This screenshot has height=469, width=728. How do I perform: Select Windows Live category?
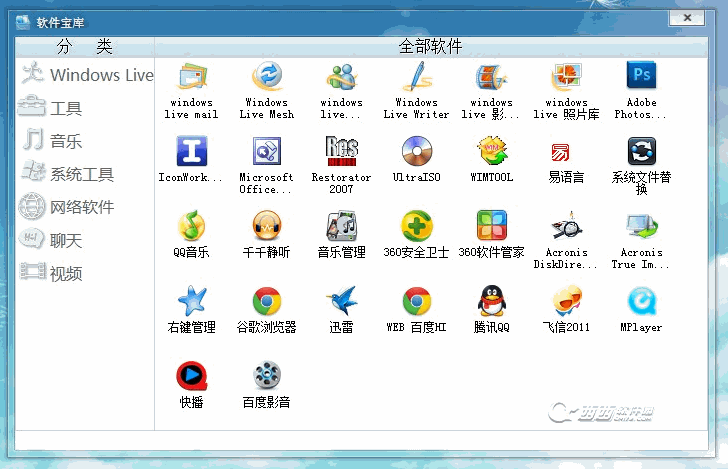pos(87,74)
